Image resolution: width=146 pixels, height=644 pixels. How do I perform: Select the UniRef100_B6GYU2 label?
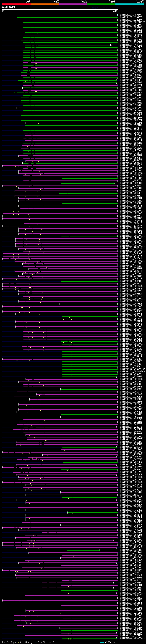tap(131, 414)
